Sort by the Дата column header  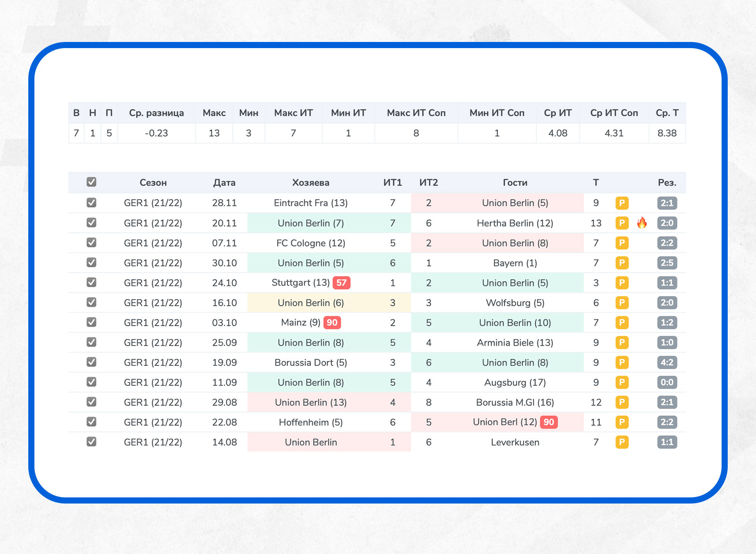224,183
